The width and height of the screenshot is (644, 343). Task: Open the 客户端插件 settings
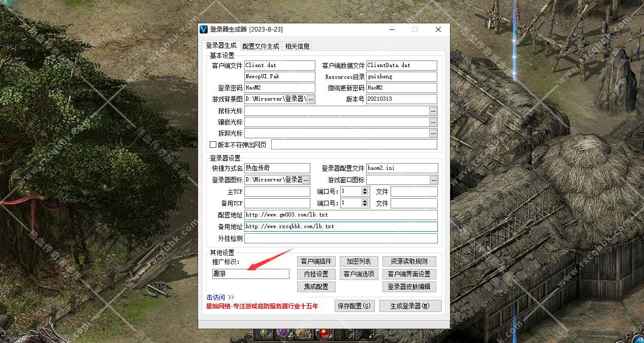point(316,261)
